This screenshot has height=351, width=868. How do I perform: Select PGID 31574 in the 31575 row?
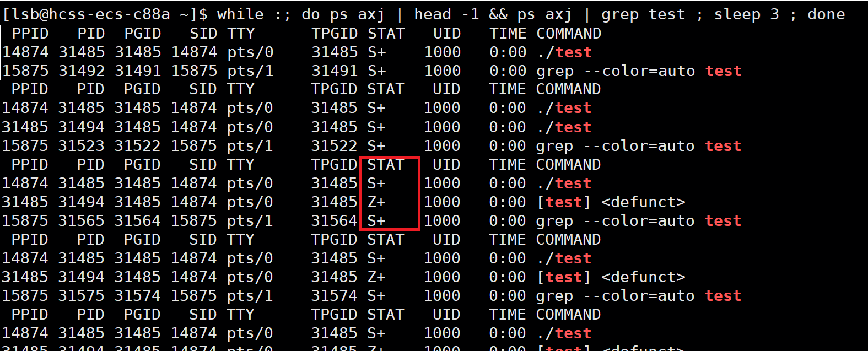pos(137,296)
